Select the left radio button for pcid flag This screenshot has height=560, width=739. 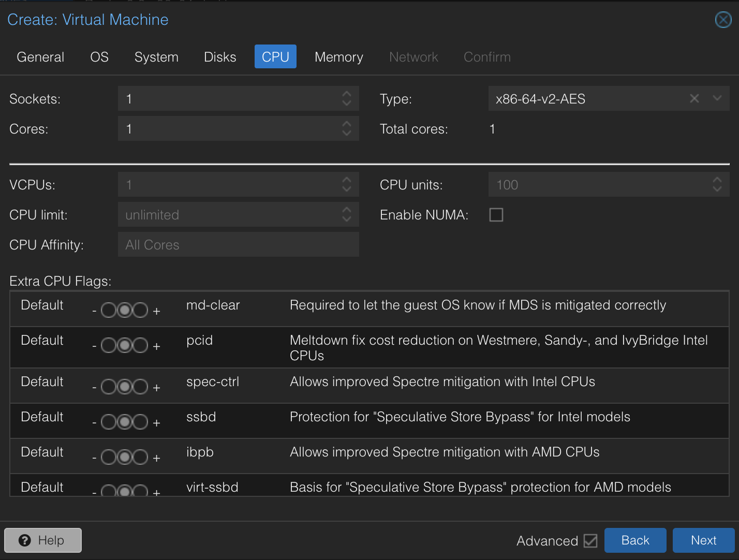(109, 345)
